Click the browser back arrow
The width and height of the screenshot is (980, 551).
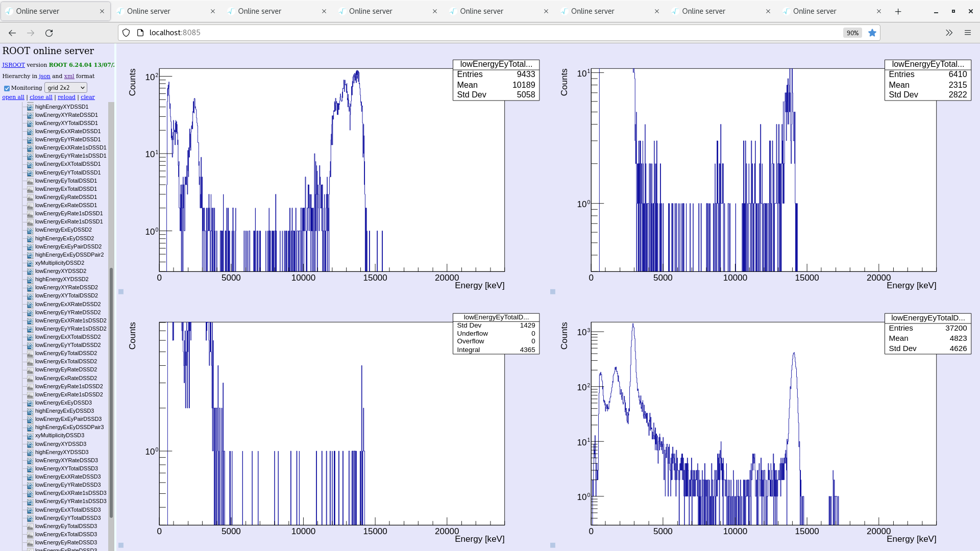pyautogui.click(x=12, y=33)
